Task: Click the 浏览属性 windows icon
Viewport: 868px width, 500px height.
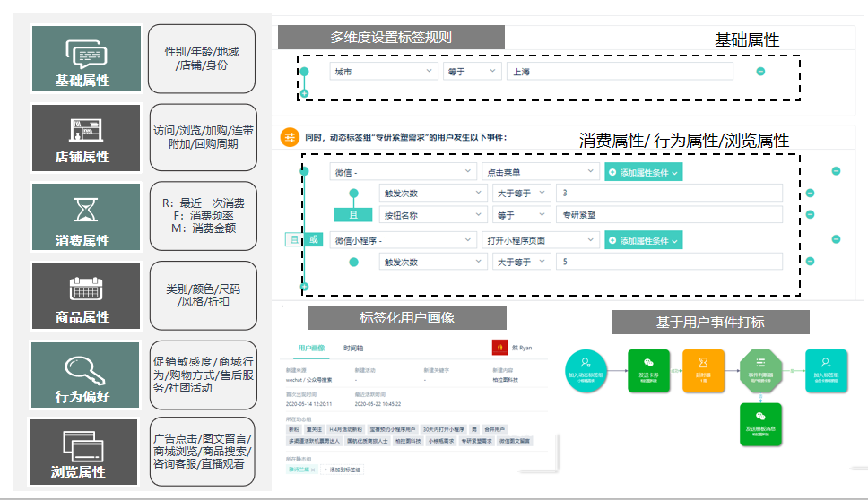Action: point(86,444)
